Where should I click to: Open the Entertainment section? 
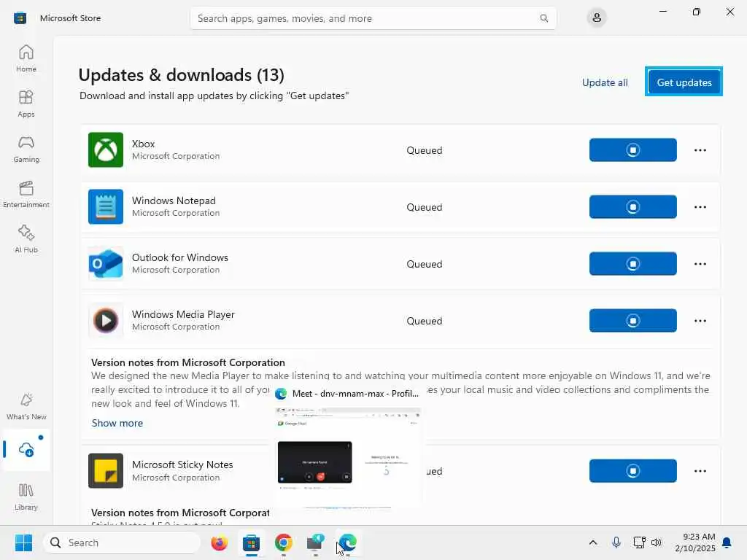coord(26,194)
